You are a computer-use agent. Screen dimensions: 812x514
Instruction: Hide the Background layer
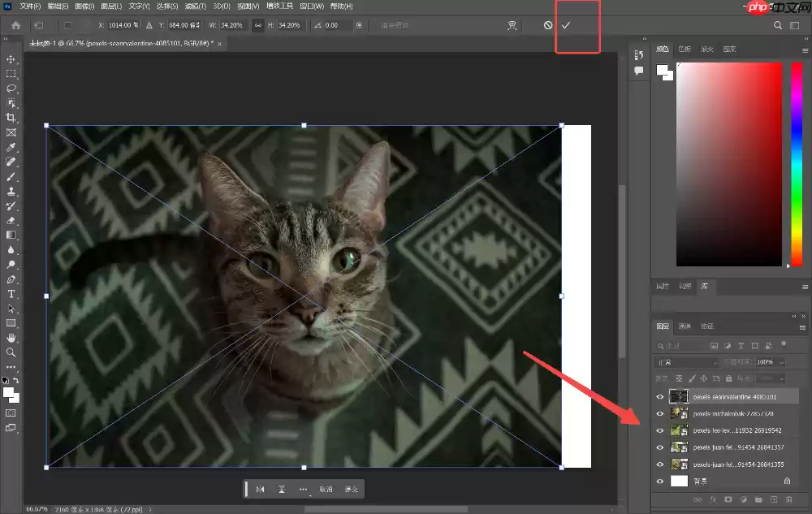tap(660, 480)
